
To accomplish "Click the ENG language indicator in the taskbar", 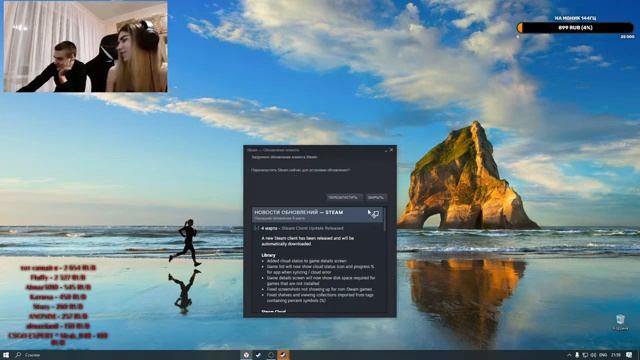I will (603, 356).
